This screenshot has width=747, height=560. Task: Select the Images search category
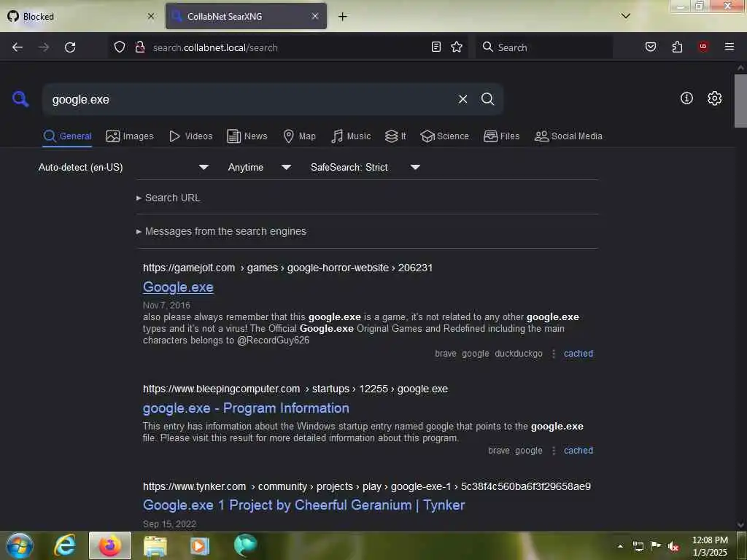[x=130, y=136]
